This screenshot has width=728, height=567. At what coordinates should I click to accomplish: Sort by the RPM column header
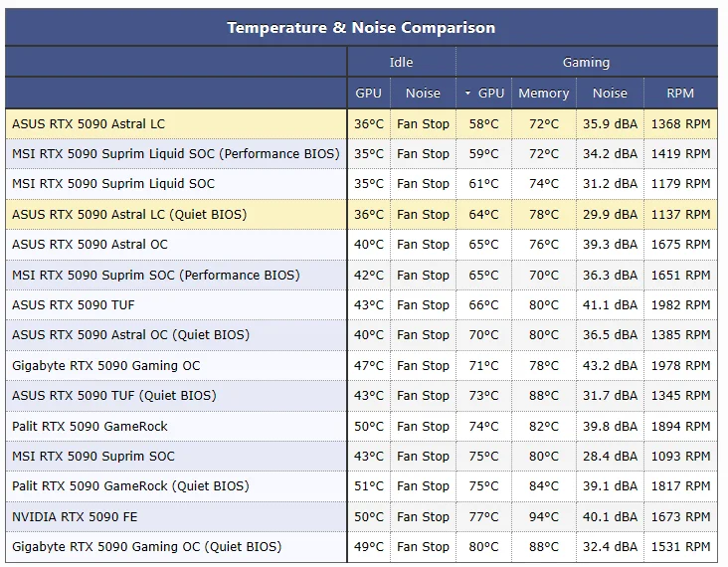click(680, 94)
